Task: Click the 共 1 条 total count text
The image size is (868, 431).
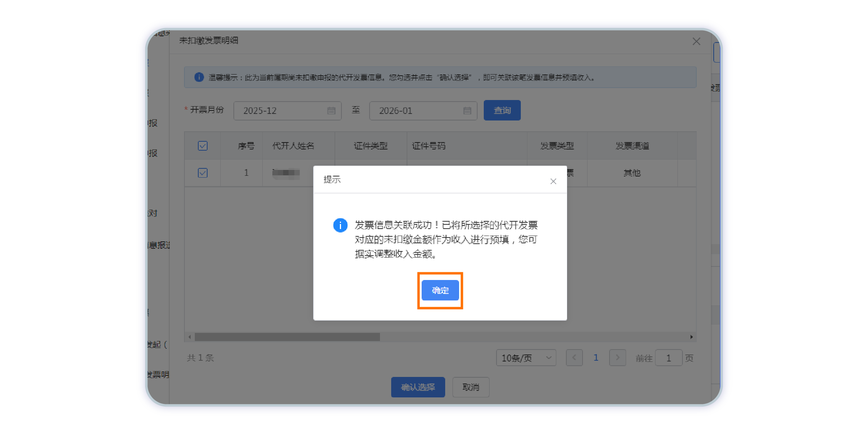Action: coord(200,358)
